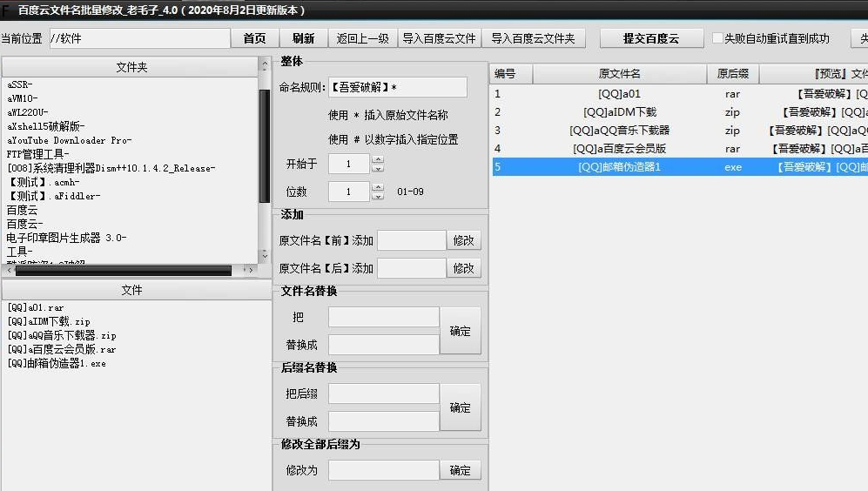Viewport: 868px width, 491px height.
Task: Focus the 把 field under 文件名替换
Action: (384, 317)
